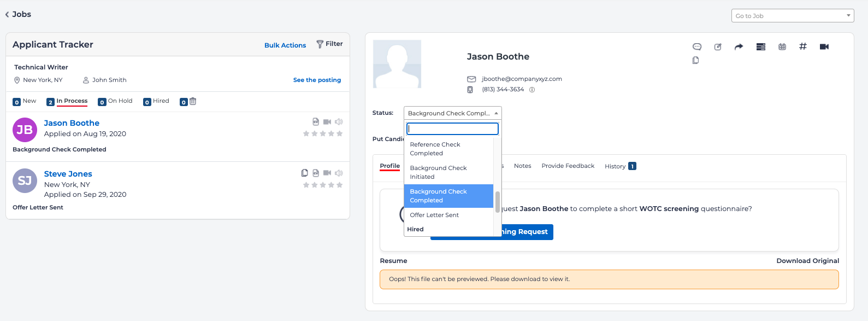
Task: Select Offer Letter Sent from status list
Action: [434, 215]
